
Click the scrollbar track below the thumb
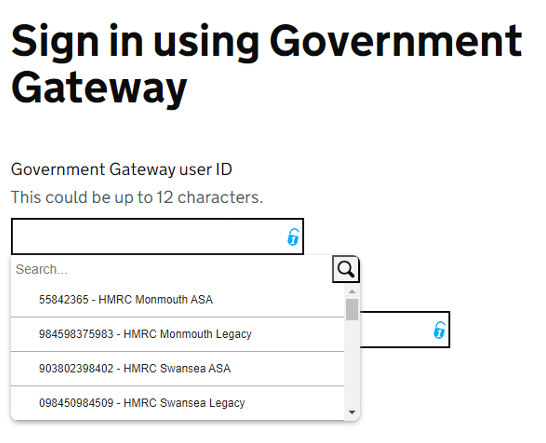(x=352, y=362)
